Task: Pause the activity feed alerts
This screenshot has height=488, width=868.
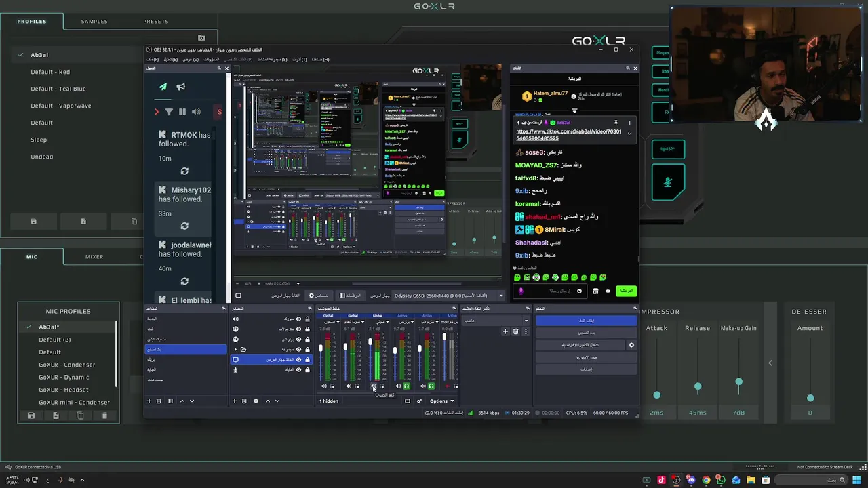Action: 182,112
